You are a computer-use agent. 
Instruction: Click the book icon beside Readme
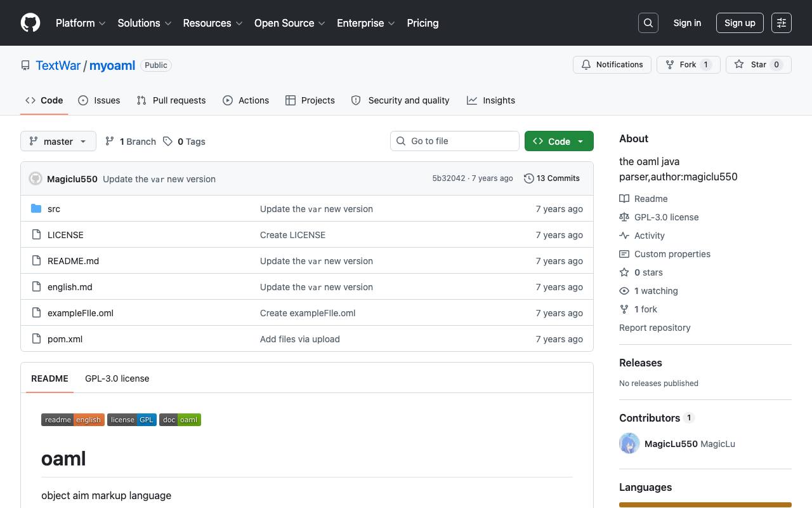tap(624, 199)
